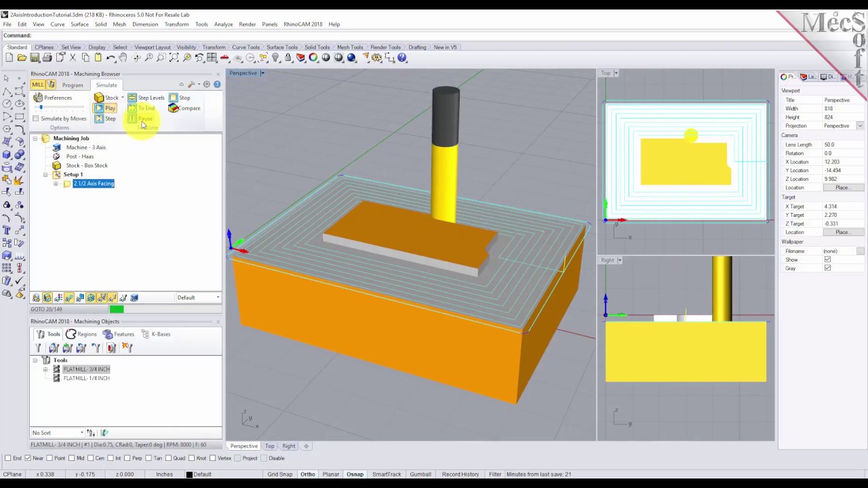Screen dimensions: 868x488
Task: Click the lock padlock icon
Action: pos(288,58)
